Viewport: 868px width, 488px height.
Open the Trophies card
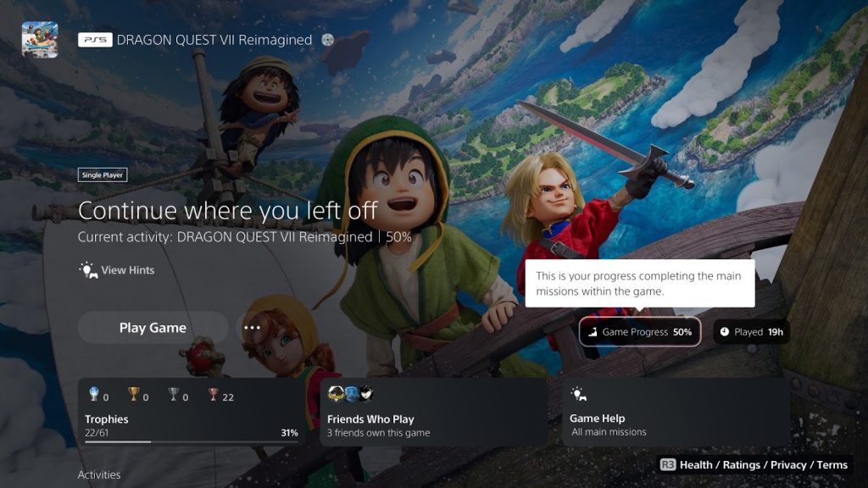192,413
